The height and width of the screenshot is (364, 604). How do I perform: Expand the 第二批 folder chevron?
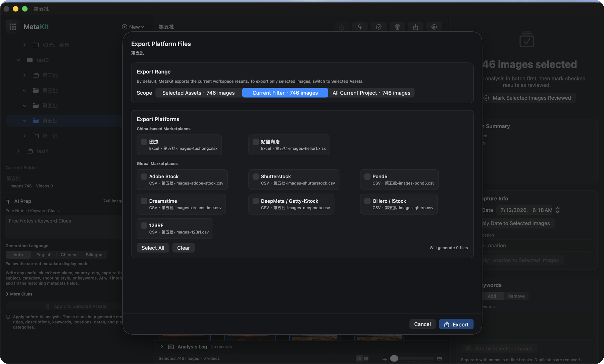24,75
